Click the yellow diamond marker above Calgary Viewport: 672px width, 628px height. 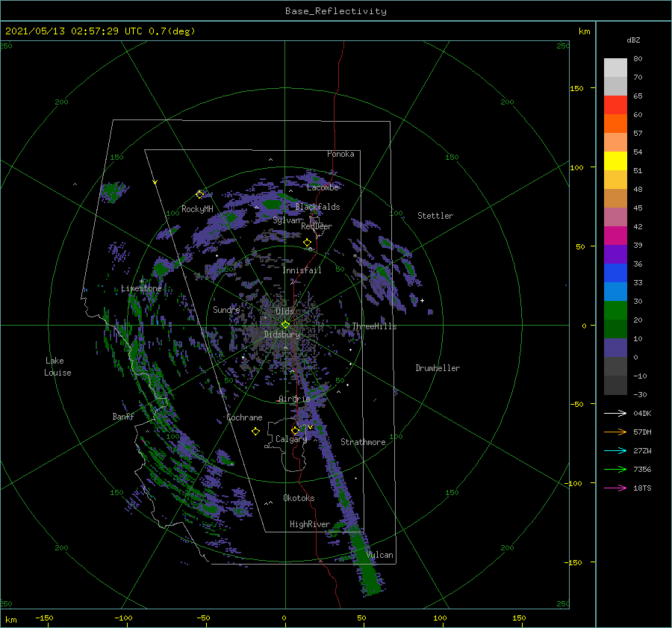295,430
